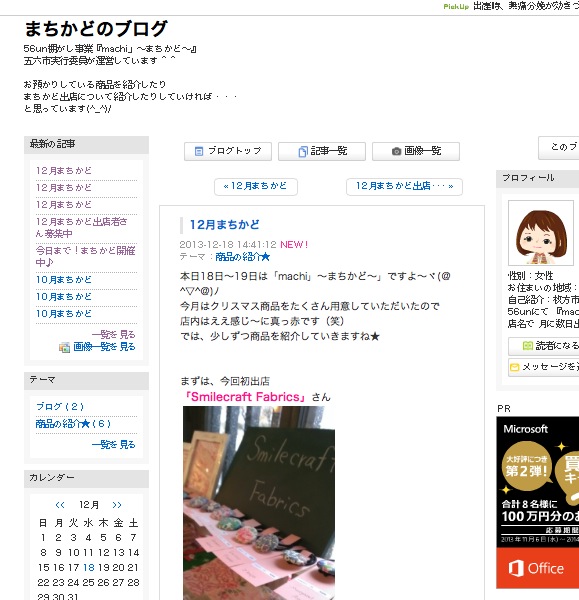Screen dimensions: 579x600
Task: Click the image list icon beside 画像一覧を見る
Action: click(x=64, y=347)
